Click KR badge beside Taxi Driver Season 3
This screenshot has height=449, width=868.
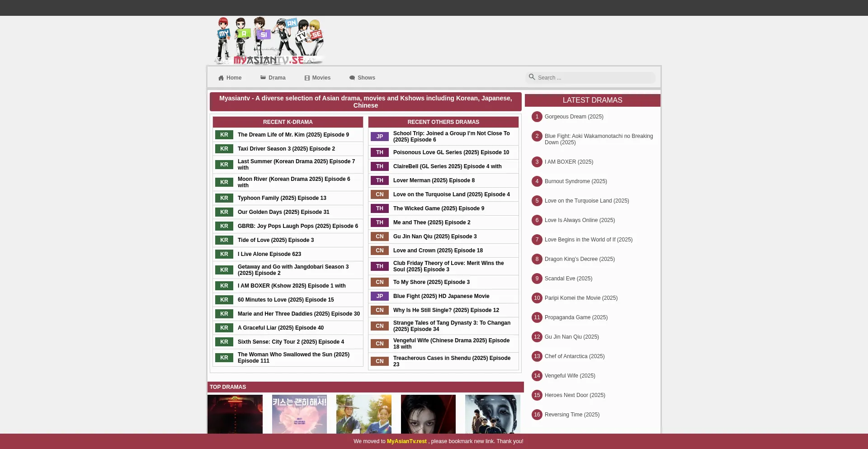(224, 149)
